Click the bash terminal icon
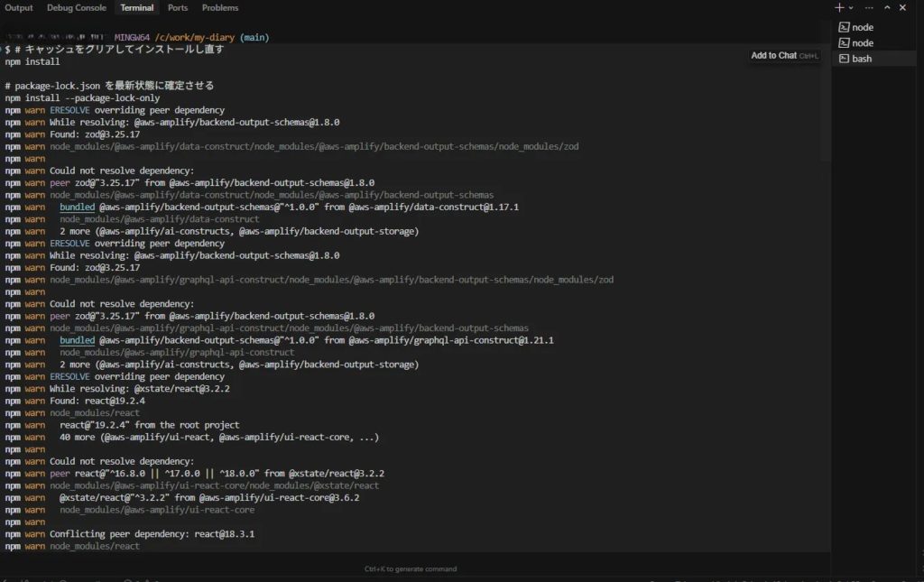The height and width of the screenshot is (582, 924). pos(844,59)
